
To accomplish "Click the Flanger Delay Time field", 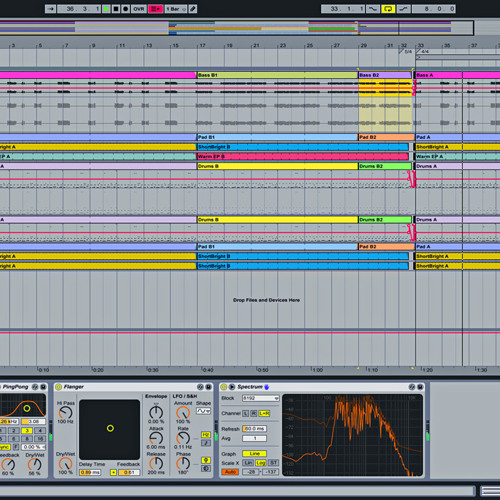I will point(90,472).
